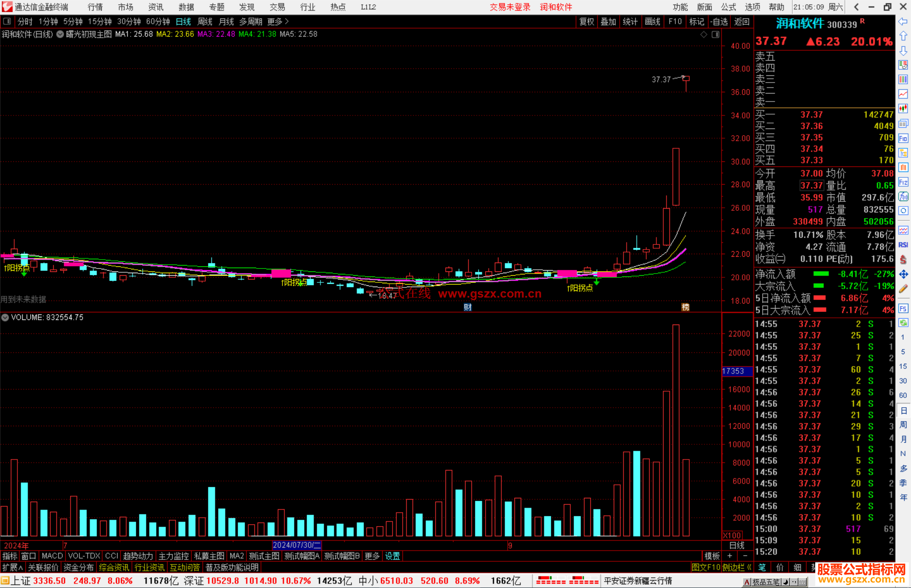Switch to the 主力监控 indicator tab
Screen dimensions: 911x588
tap(173, 556)
